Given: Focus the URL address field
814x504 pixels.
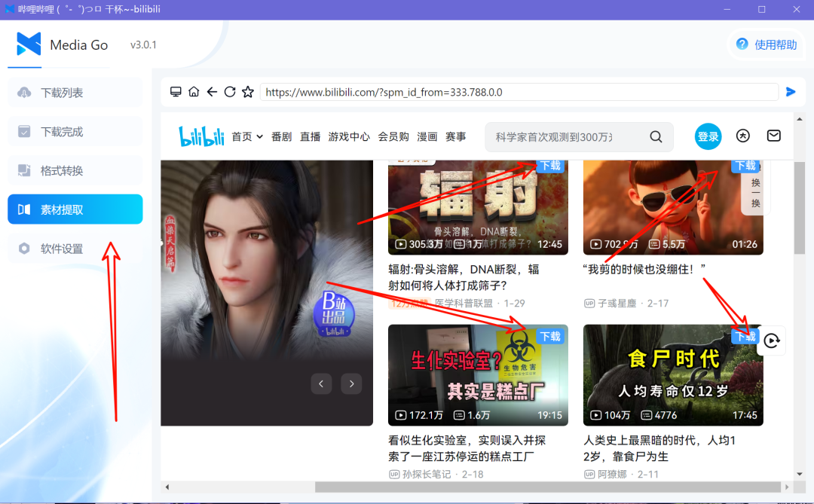Looking at the screenshot, I should click(519, 93).
